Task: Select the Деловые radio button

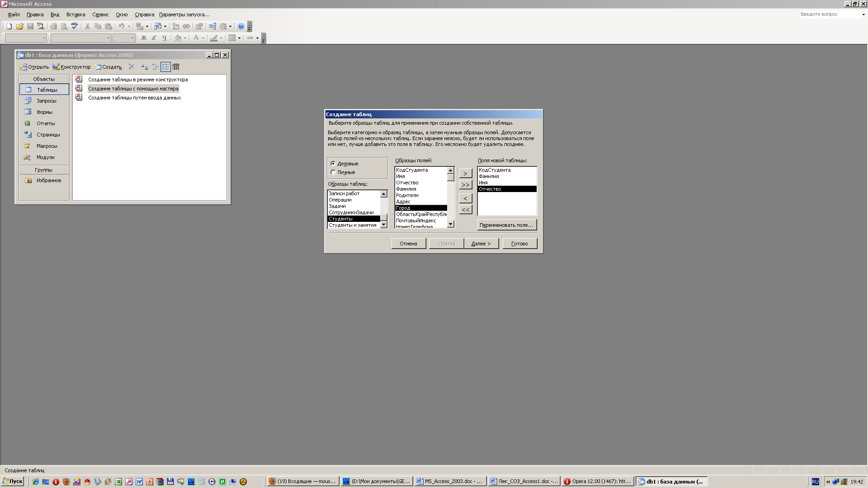Action: point(333,164)
